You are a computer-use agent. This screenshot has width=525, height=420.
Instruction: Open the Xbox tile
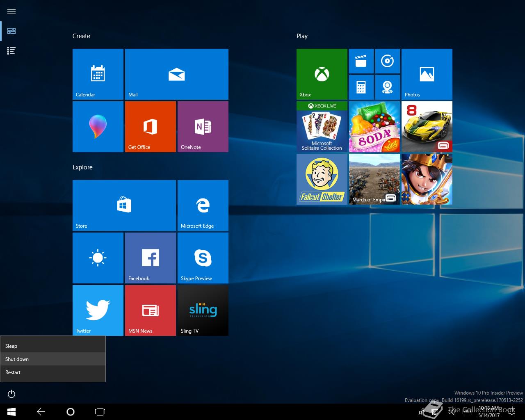tap(322, 74)
